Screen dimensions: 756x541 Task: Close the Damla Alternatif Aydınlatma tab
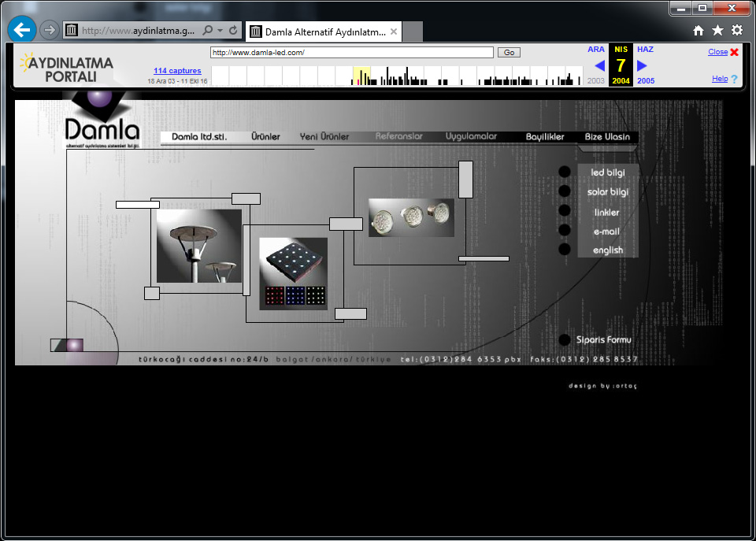[x=394, y=31]
